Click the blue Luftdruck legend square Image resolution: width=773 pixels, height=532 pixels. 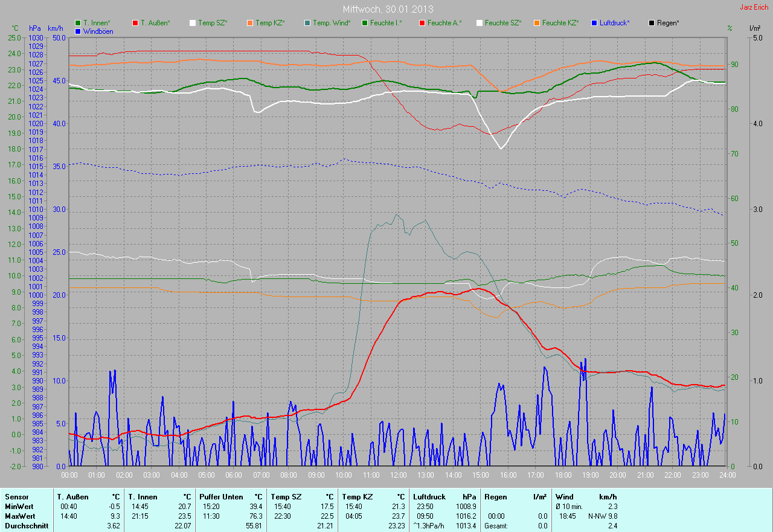[x=594, y=23]
